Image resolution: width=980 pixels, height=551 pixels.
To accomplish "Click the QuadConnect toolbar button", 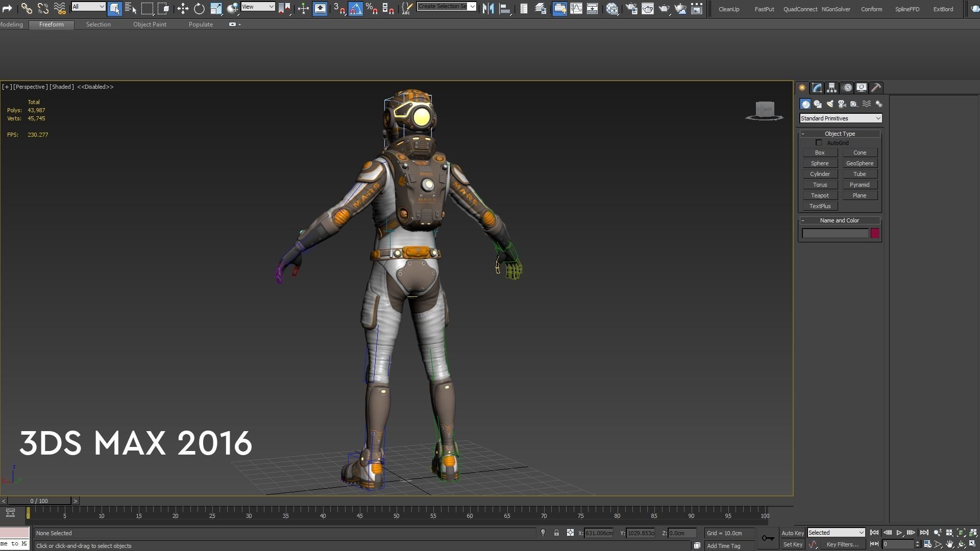I will tap(800, 9).
